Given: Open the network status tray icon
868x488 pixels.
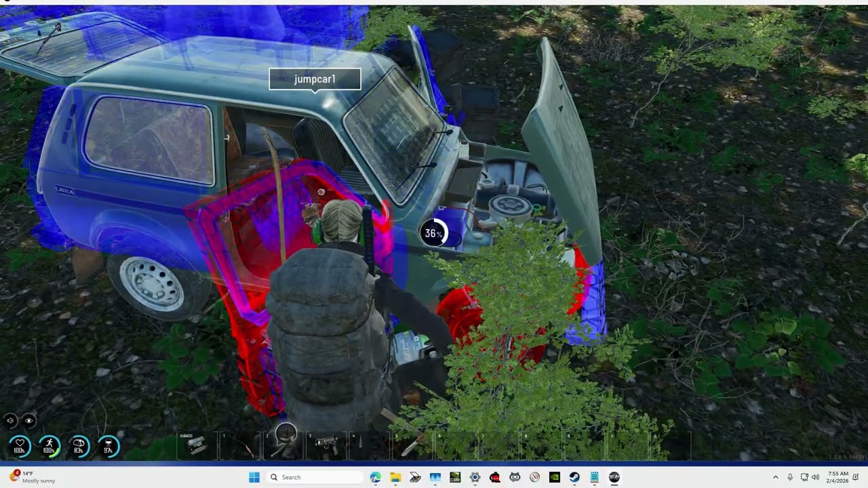Looking at the screenshot, I should coord(805,477).
